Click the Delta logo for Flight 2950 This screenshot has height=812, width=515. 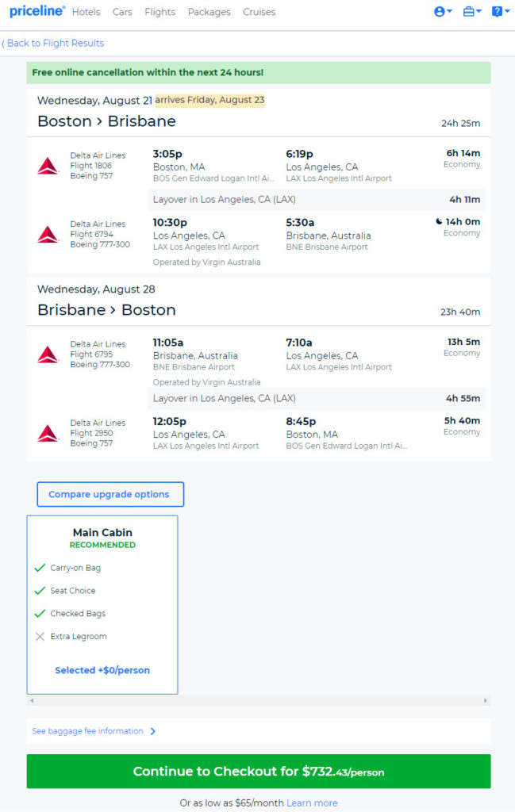pyautogui.click(x=48, y=433)
